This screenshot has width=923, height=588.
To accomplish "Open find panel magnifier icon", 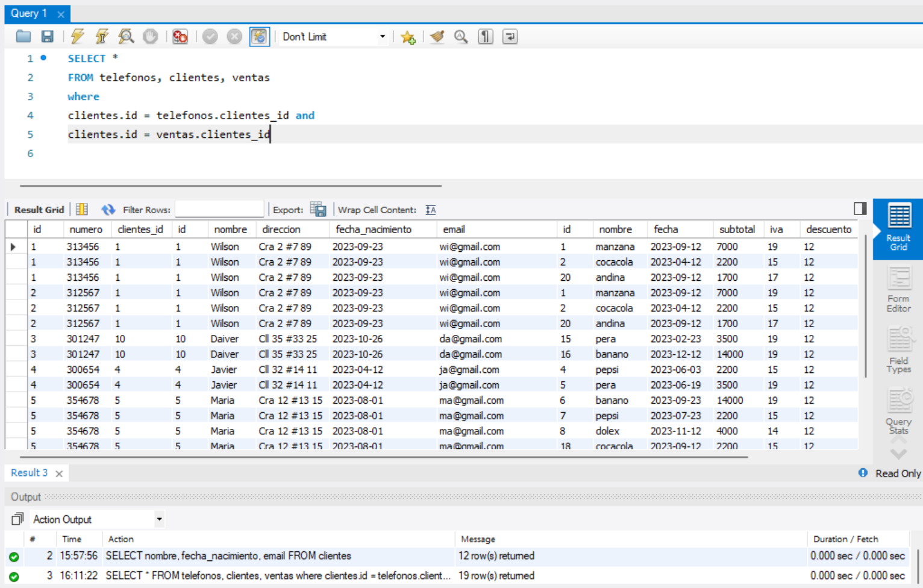I will (x=461, y=37).
